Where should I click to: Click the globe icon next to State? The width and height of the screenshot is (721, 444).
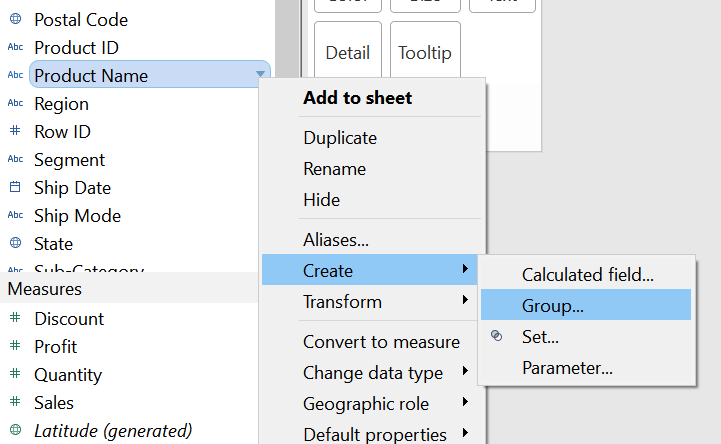click(15, 244)
